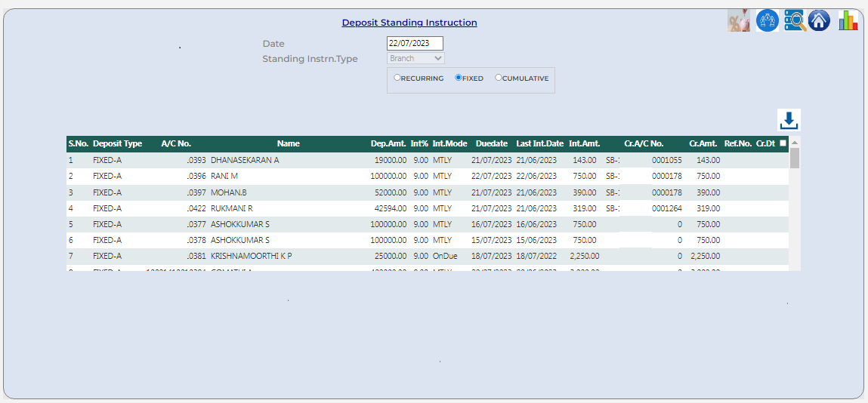Select the RECURRING radio button
868x403 pixels.
click(397, 78)
